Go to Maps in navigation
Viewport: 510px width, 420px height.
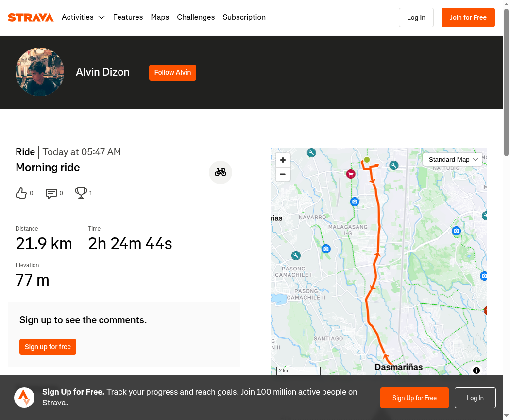pos(160,17)
